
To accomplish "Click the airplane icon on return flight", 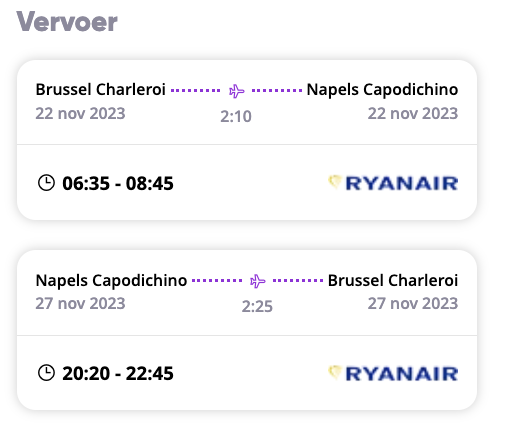I will (x=258, y=281).
